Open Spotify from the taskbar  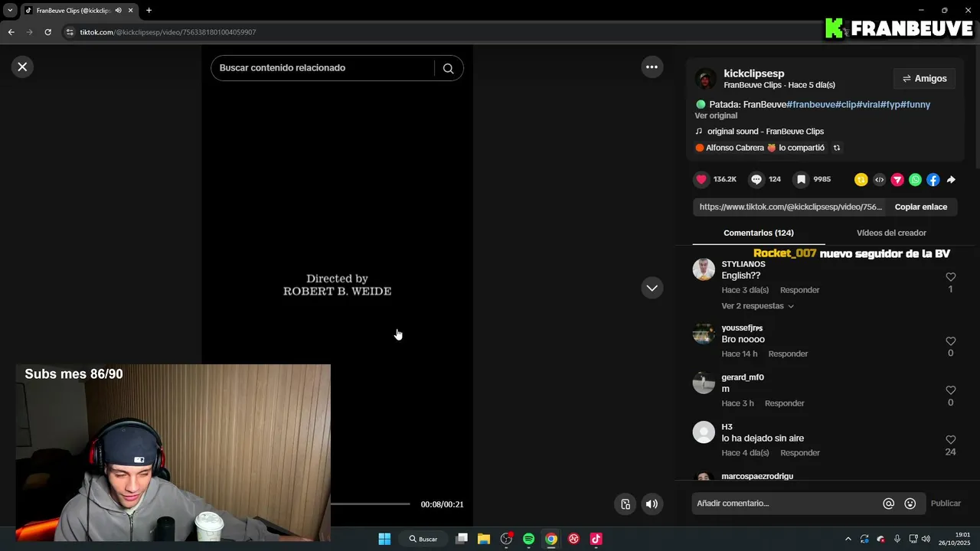point(528,539)
